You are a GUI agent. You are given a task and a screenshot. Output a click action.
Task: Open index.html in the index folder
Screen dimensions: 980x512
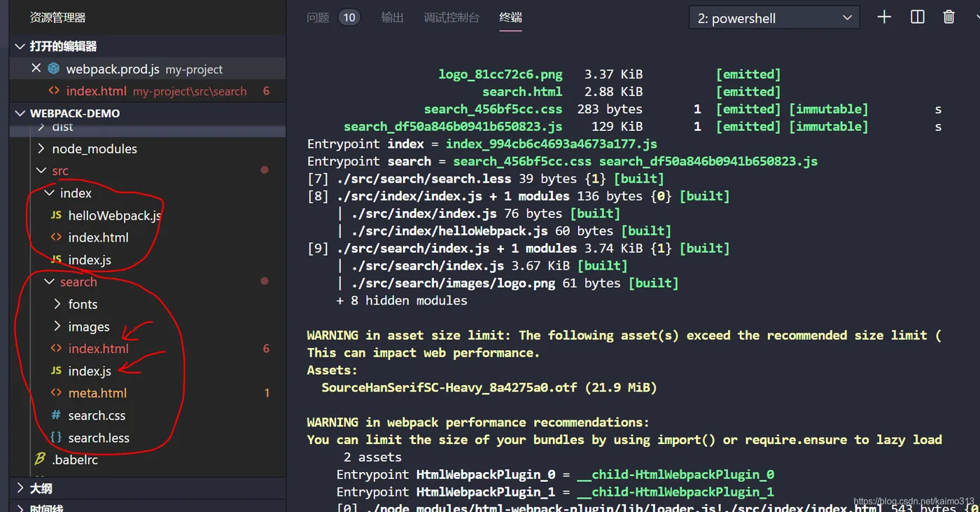point(99,237)
